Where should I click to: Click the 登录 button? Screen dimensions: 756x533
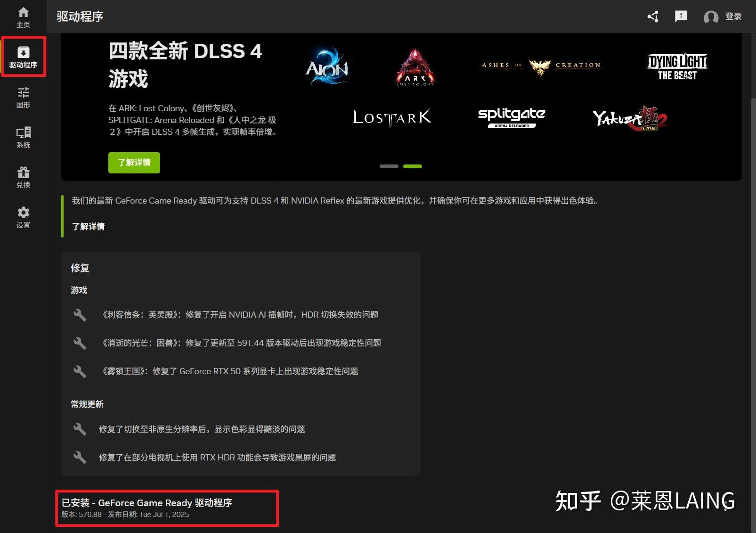click(733, 16)
